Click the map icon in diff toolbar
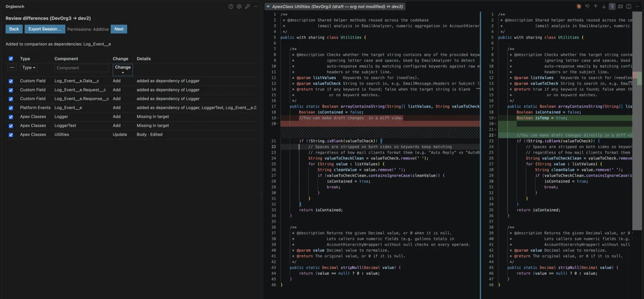The image size is (644, 299). [621, 6]
